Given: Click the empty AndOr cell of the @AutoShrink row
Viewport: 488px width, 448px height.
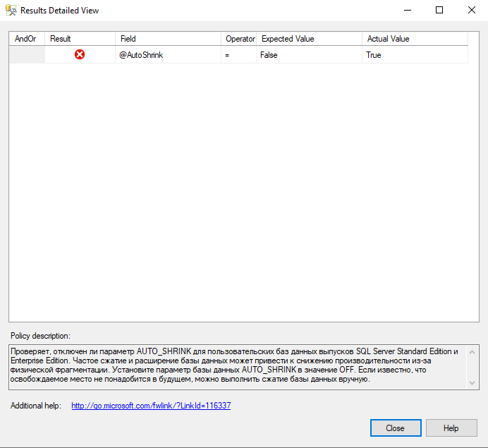Looking at the screenshot, I should click(x=27, y=55).
